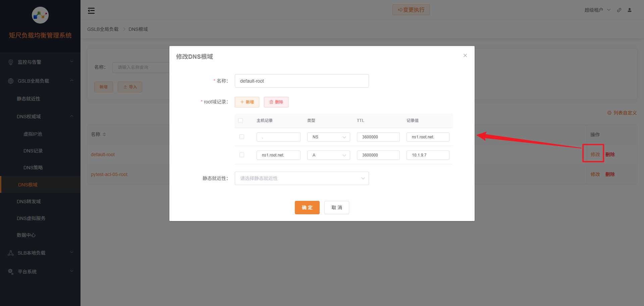
Task: Click the 新增 plus icon in root域记录 row
Action: (242, 102)
